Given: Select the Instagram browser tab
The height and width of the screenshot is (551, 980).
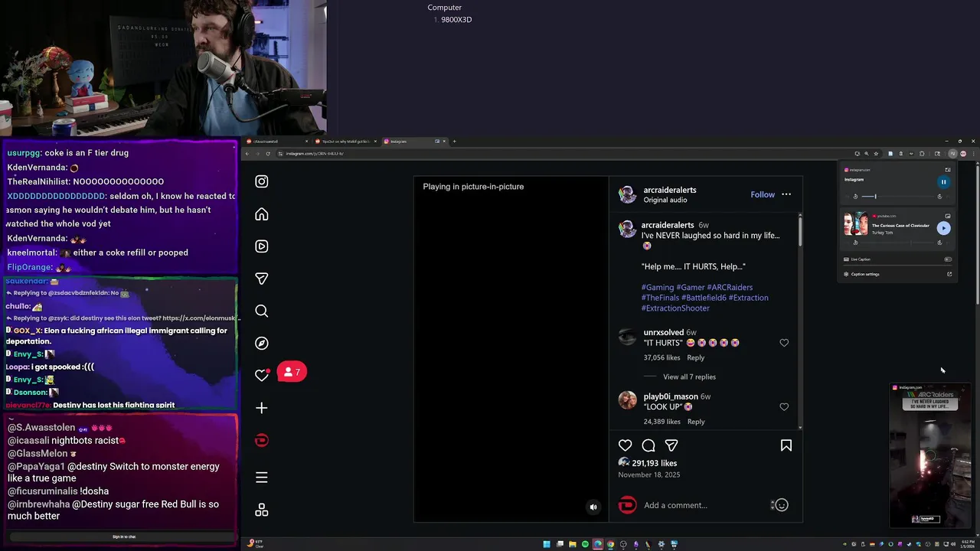Looking at the screenshot, I should click(413, 142).
